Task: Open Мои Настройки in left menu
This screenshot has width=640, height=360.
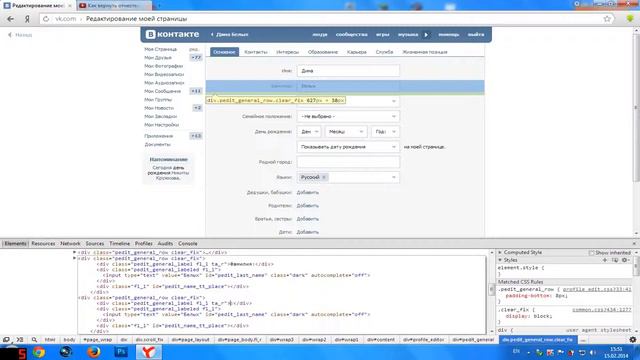Action: coord(162,125)
